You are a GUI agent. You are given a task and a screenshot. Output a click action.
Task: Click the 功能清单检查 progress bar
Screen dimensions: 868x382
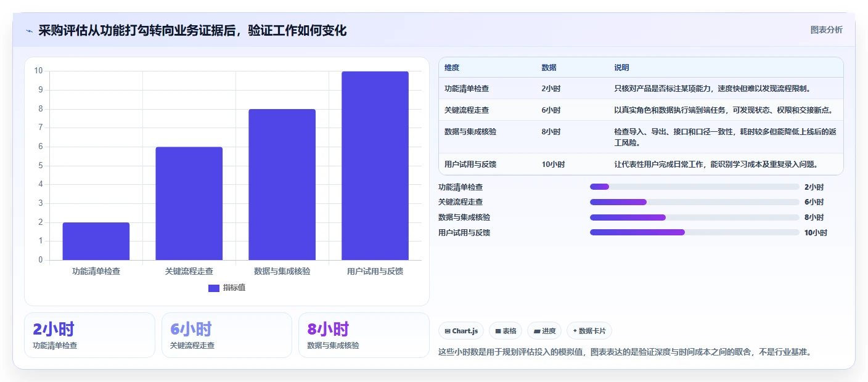pyautogui.click(x=694, y=187)
